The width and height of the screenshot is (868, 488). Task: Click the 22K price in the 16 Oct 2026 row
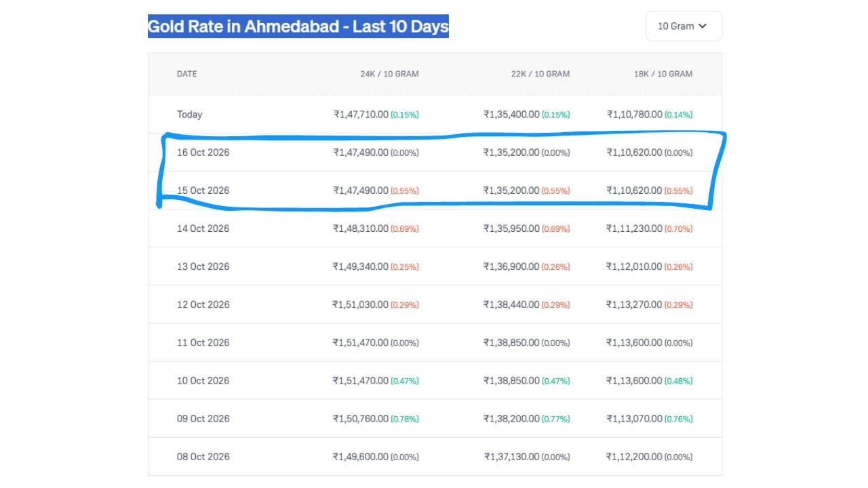(x=511, y=152)
